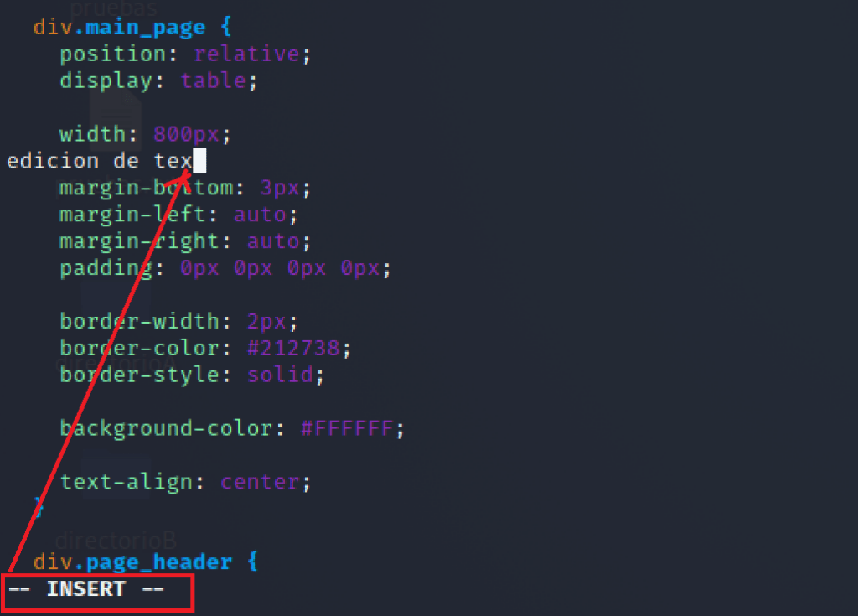Screen dimensions: 858x616
Task: Click the #FFFFFF background color code
Action: click(346, 428)
